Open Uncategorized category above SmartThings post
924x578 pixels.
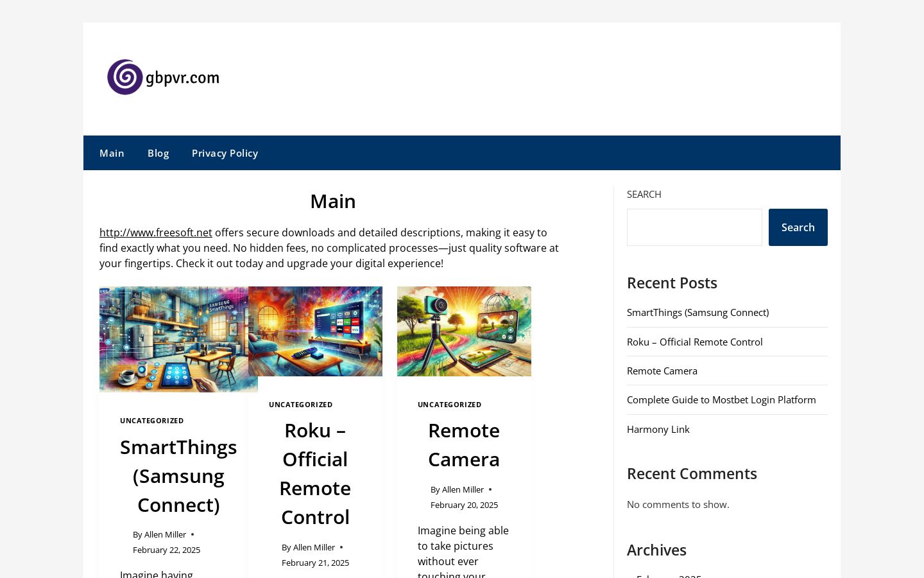152,421
